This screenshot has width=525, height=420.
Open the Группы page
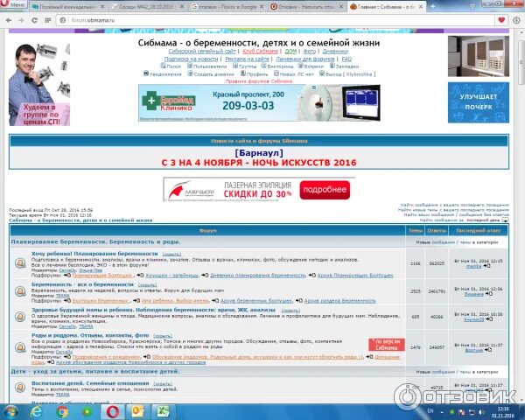coord(245,66)
